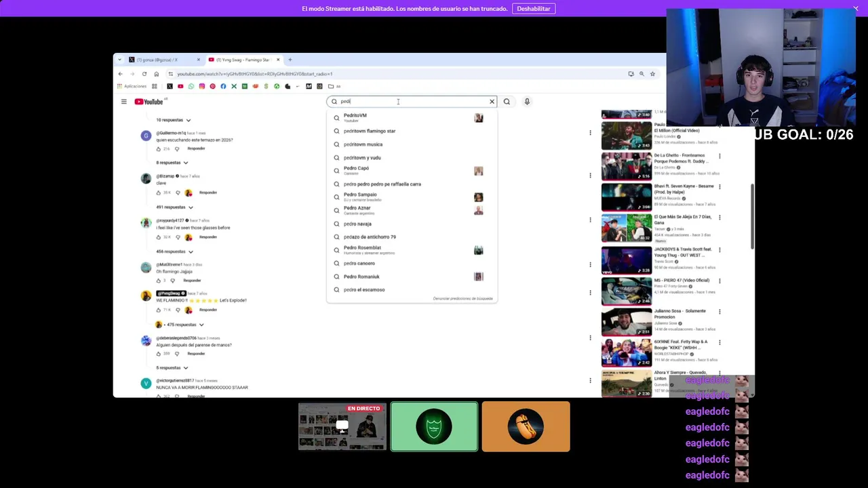868x488 pixels.
Task: Reload the current browser page
Action: pos(144,74)
